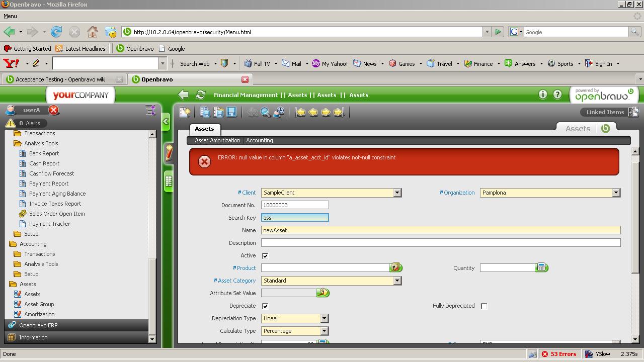The width and height of the screenshot is (644, 362).
Task: Open the Search records magnifier icon
Action: pyautogui.click(x=266, y=112)
